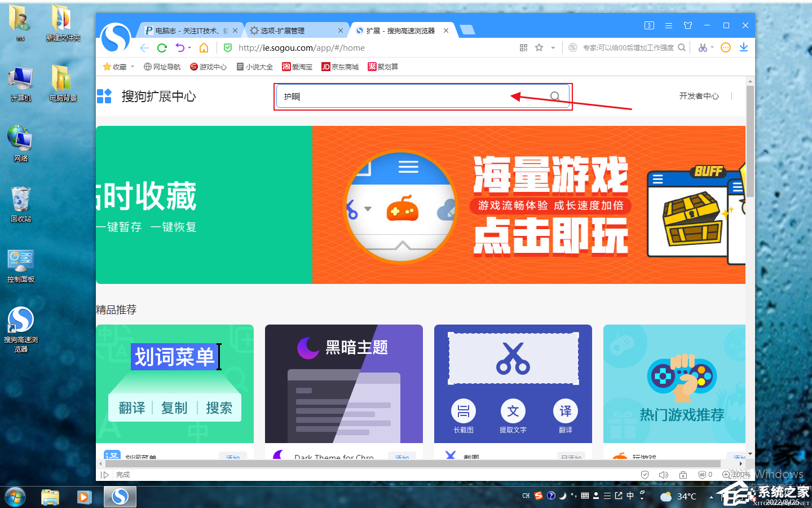Open the scissors screenshot tool
Image resolution: width=812 pixels, height=508 pixels.
pyautogui.click(x=703, y=48)
